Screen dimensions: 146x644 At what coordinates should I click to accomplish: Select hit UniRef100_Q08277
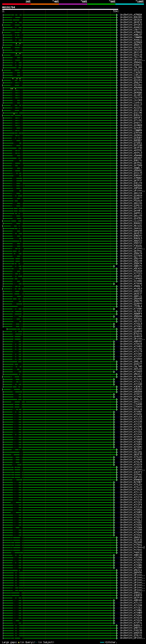131,364
